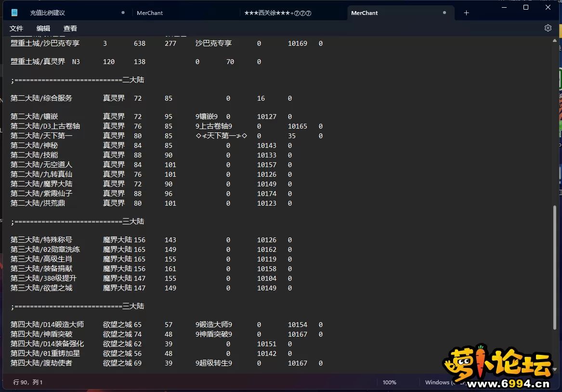Click the 行 90, 列 1 position indicator
Screen dimensions: 562x392
pos(28,382)
